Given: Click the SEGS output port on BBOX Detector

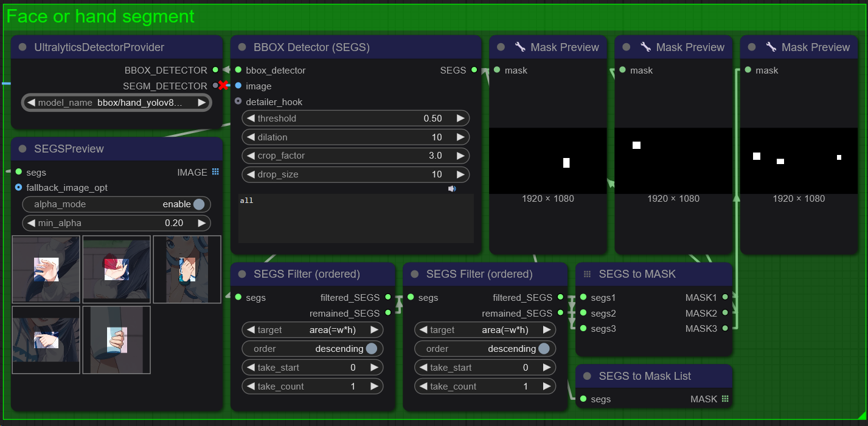Looking at the screenshot, I should [474, 70].
